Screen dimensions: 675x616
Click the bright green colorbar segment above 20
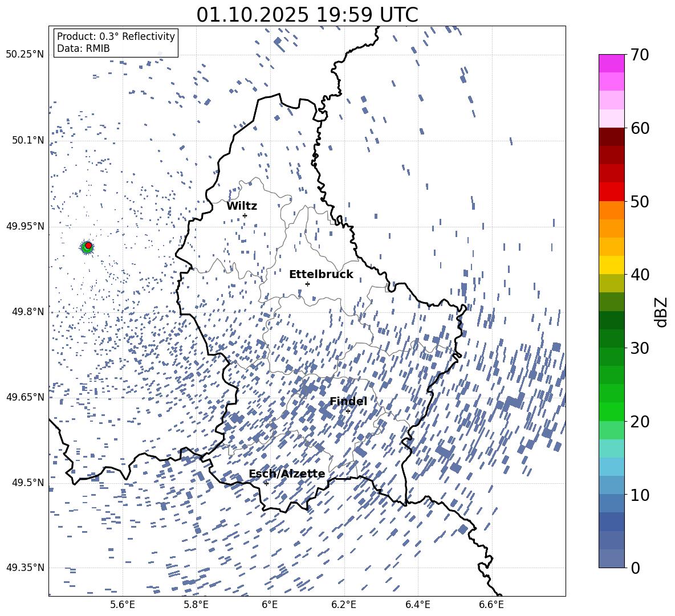[x=612, y=411]
